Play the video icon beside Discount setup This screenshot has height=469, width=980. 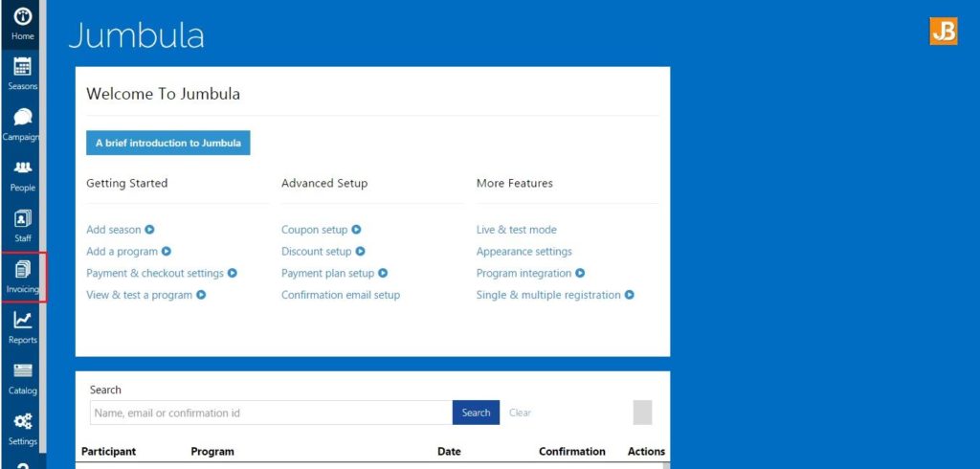tap(361, 252)
